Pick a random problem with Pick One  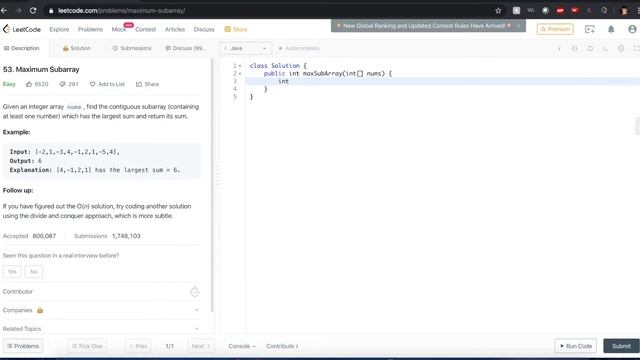87,346
